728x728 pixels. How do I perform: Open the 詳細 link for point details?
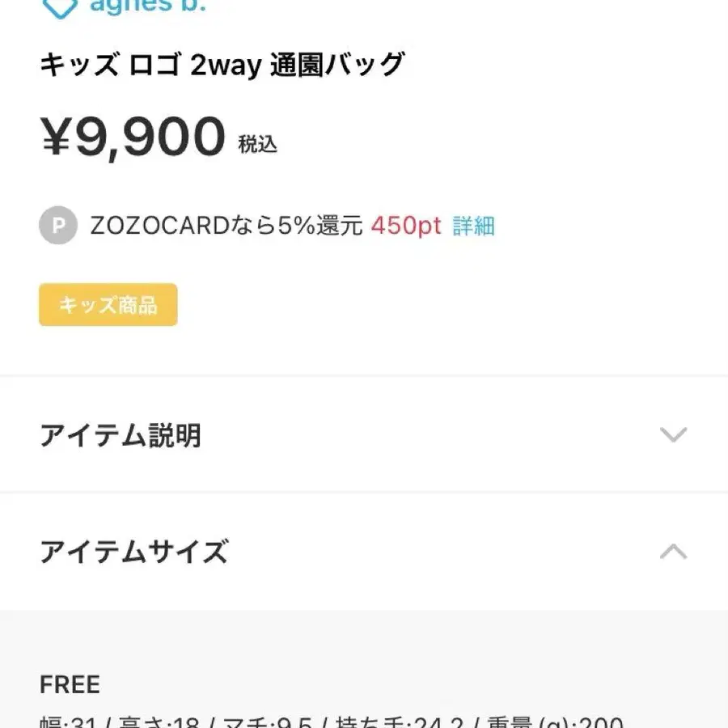click(x=473, y=226)
